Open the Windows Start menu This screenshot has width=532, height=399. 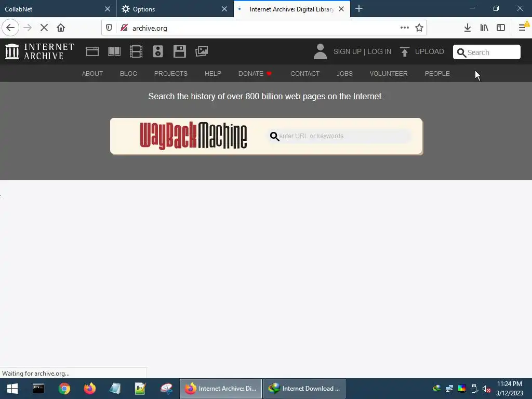12,389
